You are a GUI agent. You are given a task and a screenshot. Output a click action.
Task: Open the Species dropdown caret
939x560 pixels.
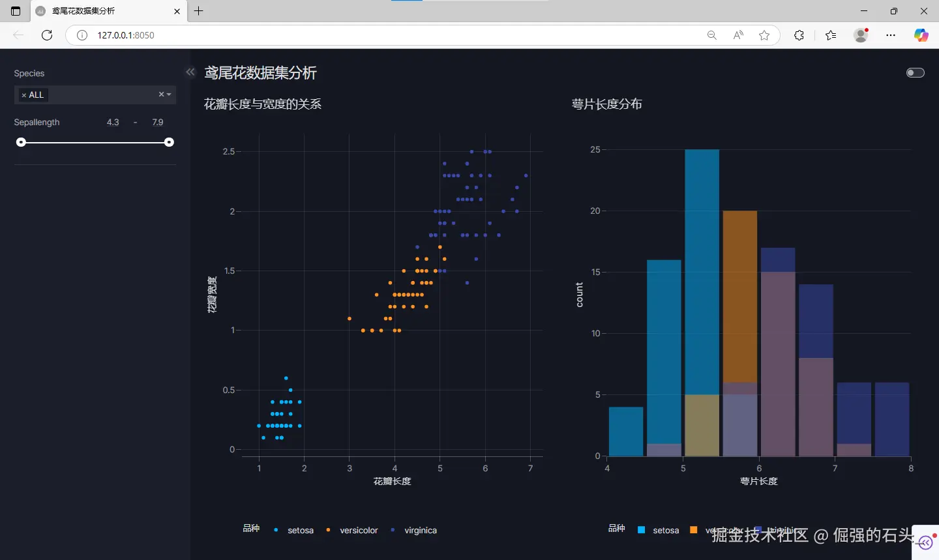pyautogui.click(x=170, y=95)
